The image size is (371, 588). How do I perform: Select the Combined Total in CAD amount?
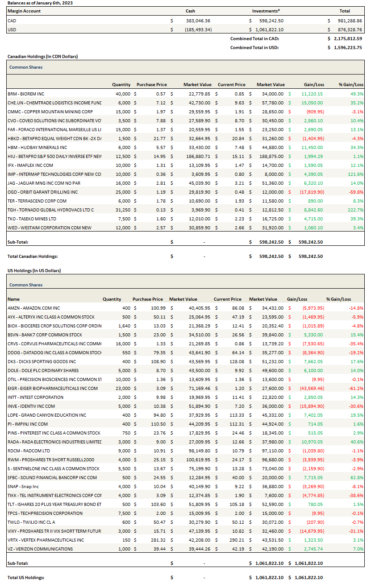pyautogui.click(x=346, y=38)
